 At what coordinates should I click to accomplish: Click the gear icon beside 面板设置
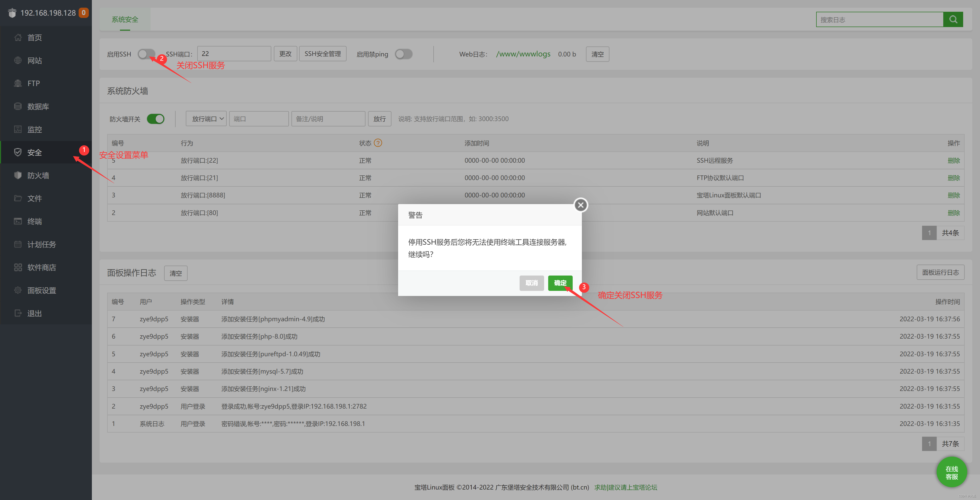click(x=18, y=290)
